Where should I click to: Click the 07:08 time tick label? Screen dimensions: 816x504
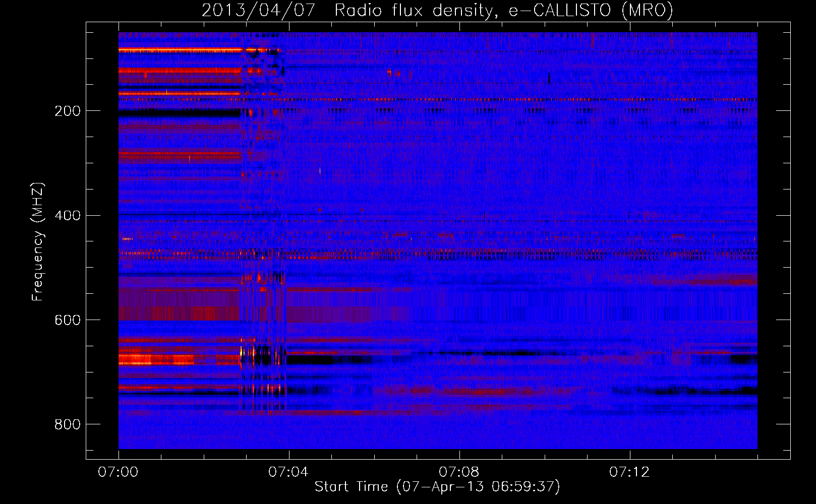tap(459, 472)
